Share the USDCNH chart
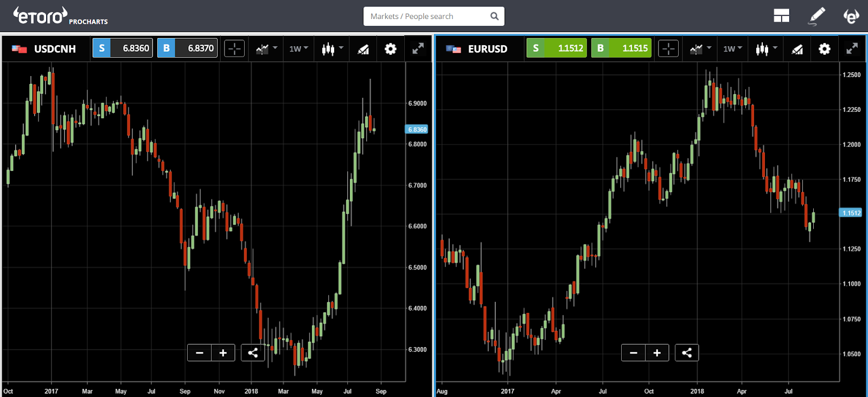 click(x=253, y=352)
